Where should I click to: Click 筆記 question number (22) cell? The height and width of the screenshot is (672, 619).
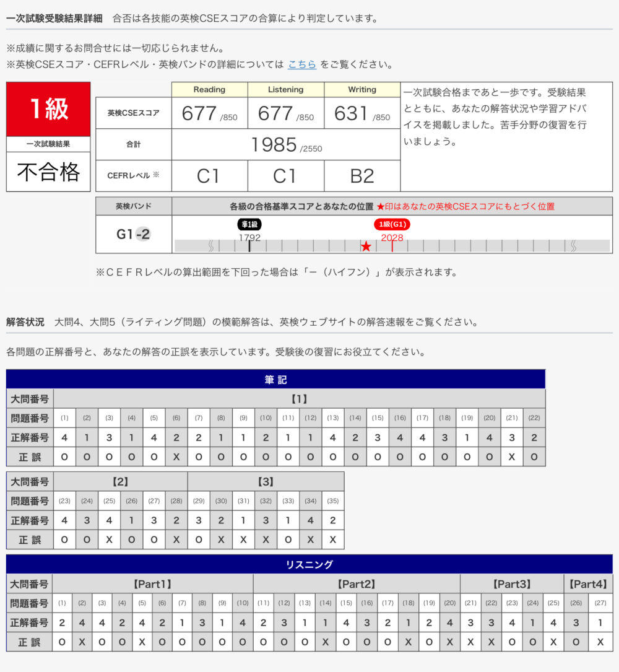pyautogui.click(x=534, y=418)
